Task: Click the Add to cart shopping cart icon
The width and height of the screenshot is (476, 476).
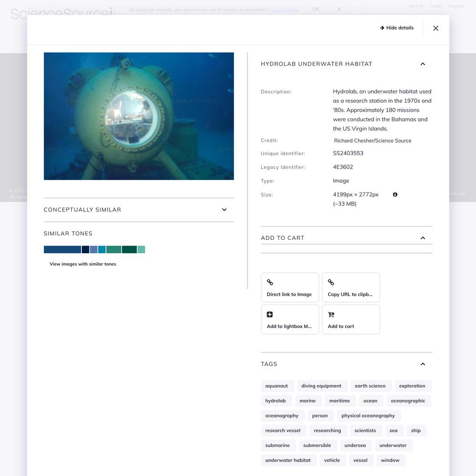Action: coord(331,314)
